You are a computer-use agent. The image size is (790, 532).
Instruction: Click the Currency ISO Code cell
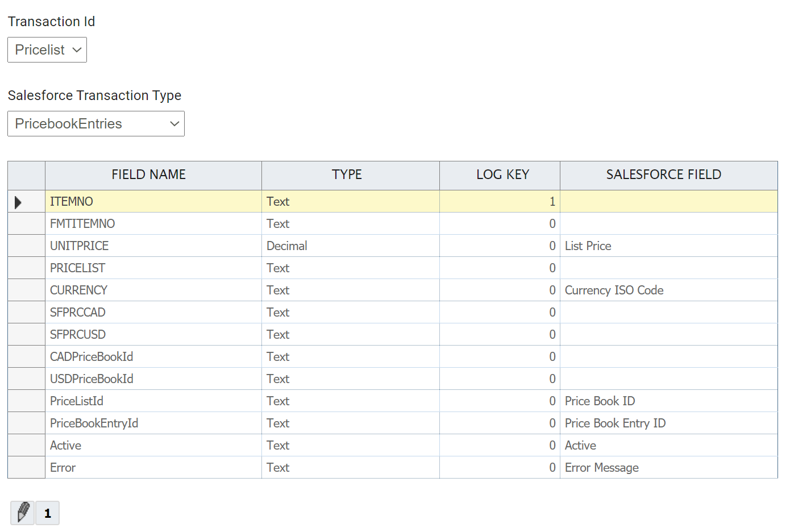[668, 290]
